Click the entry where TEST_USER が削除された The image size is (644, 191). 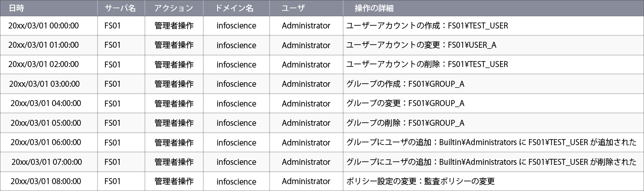491,162
